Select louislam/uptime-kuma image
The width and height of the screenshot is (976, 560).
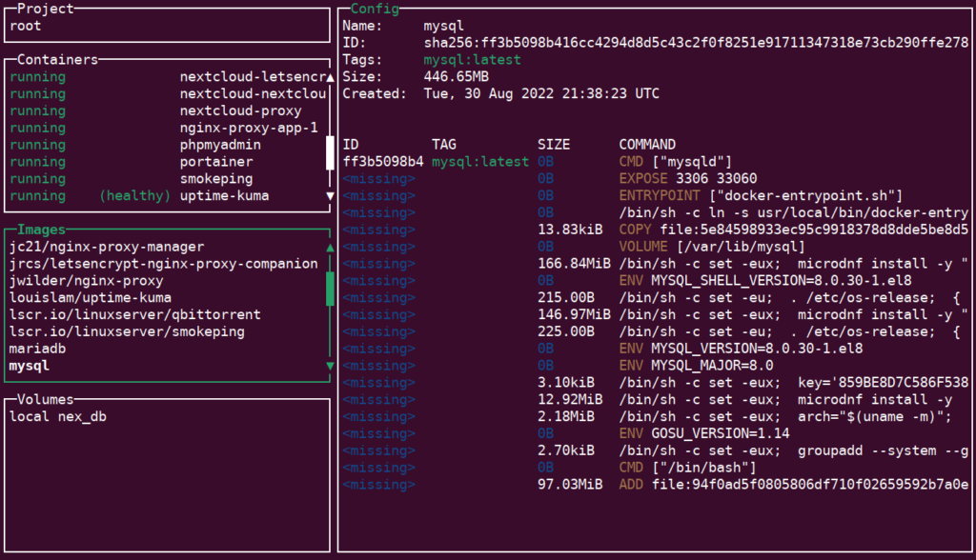click(91, 297)
